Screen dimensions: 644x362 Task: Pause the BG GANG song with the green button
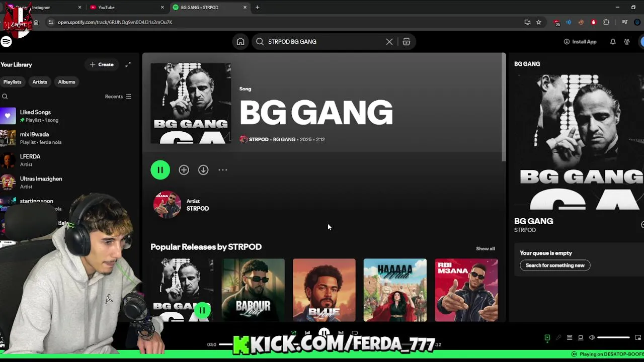click(x=160, y=170)
